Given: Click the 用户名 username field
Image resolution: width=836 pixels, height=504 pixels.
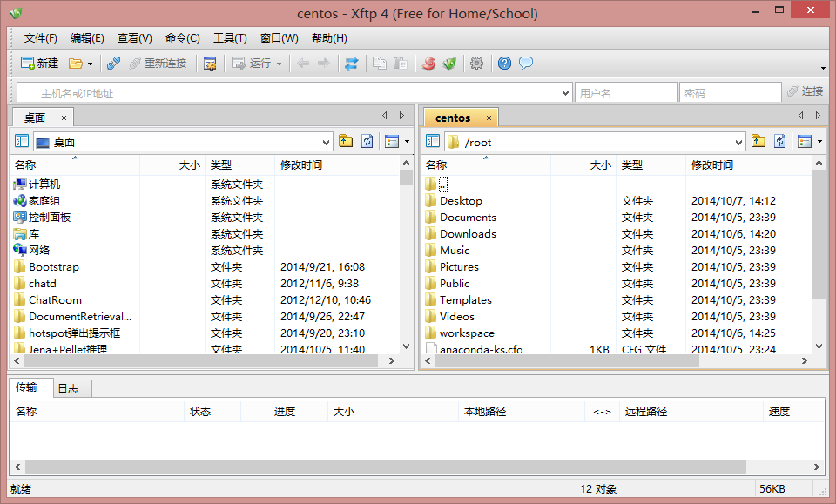Looking at the screenshot, I should 626,93.
